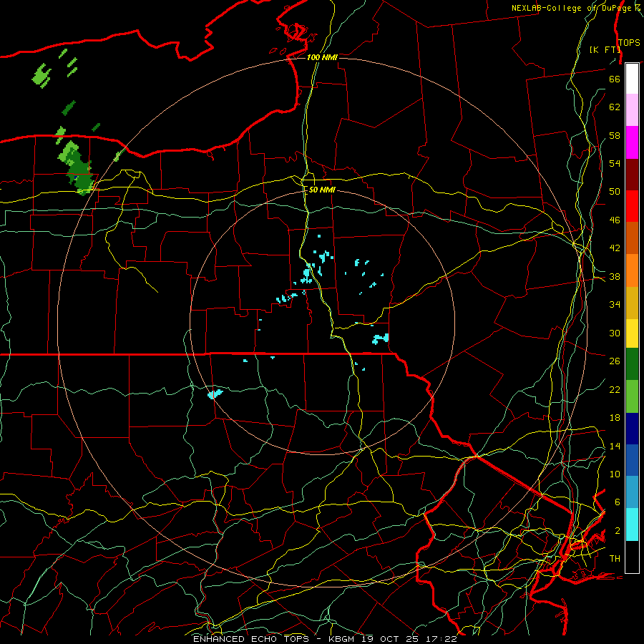Click the bright red legend swatch
The width and height of the screenshot is (644, 644).
632,206
